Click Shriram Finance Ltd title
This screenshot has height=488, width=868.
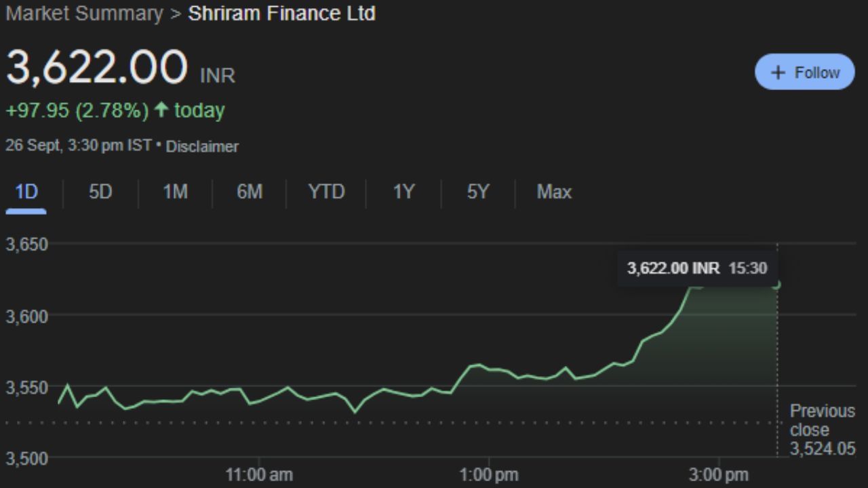[281, 14]
